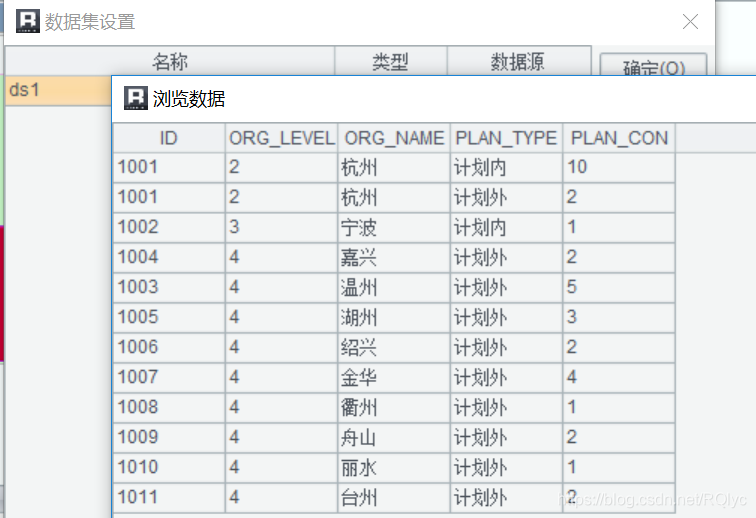The image size is (756, 518).
Task: Click the PLAN_CON column header
Action: pos(619,138)
